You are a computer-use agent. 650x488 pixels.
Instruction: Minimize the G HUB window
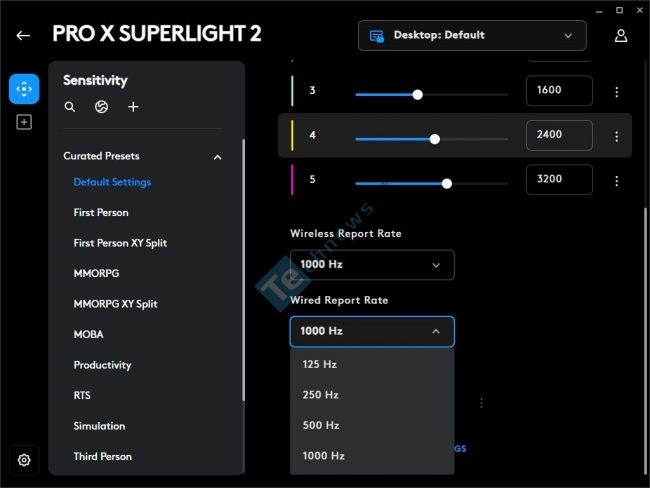pos(599,11)
